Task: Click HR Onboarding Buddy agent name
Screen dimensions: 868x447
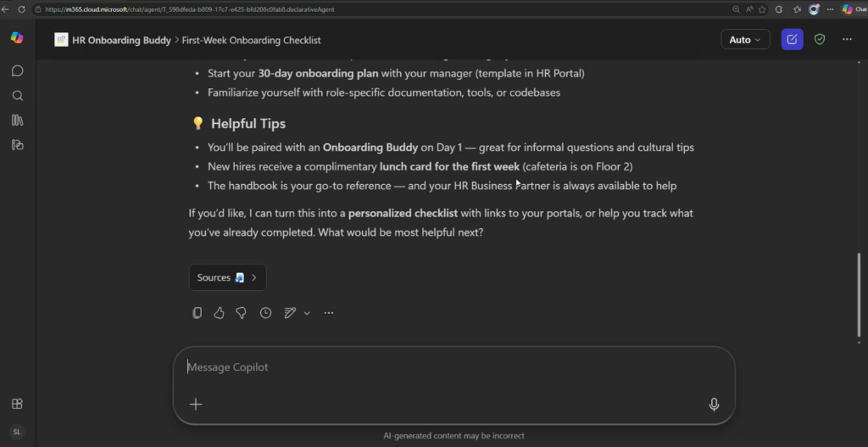Action: (x=120, y=40)
